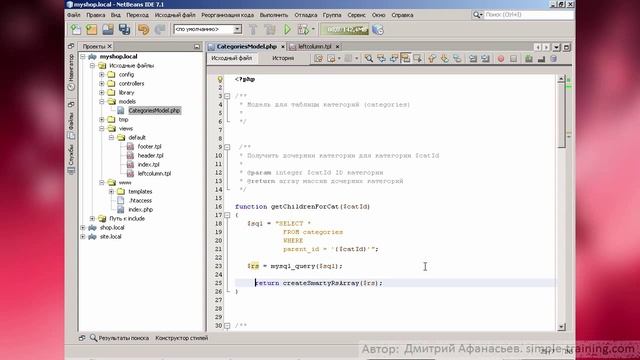Expand the shop.local project node
This screenshot has height=360, width=640.
(83, 227)
